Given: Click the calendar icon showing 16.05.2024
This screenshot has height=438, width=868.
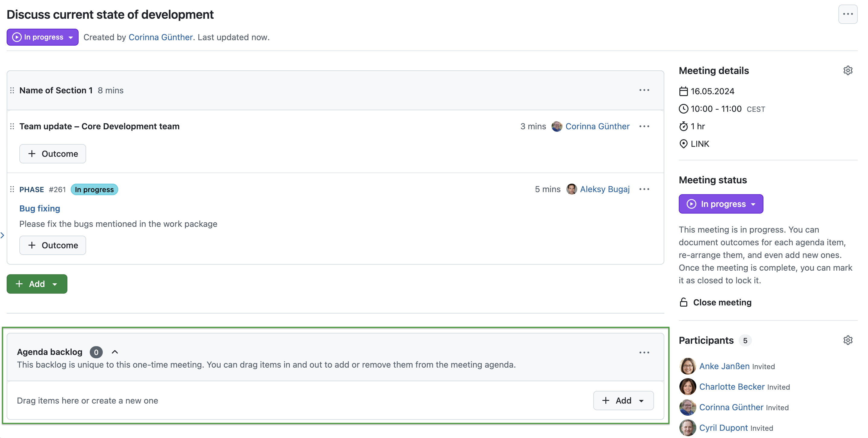Looking at the screenshot, I should 684,91.
